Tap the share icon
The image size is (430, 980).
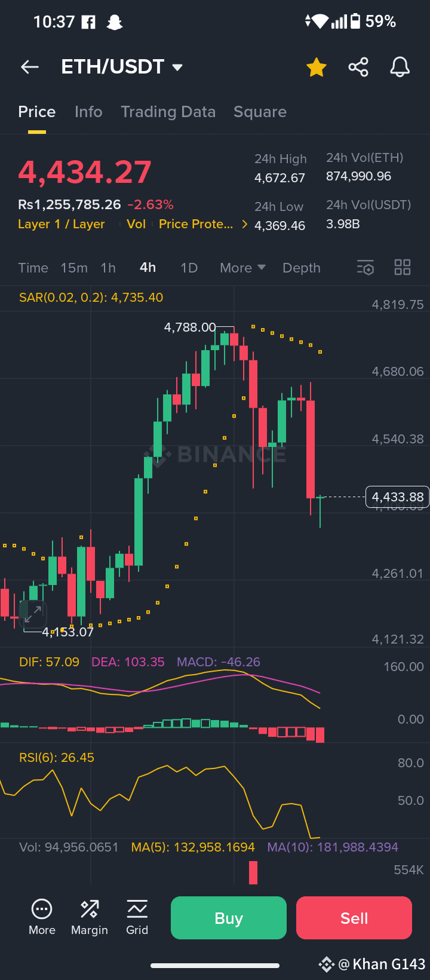pos(358,67)
